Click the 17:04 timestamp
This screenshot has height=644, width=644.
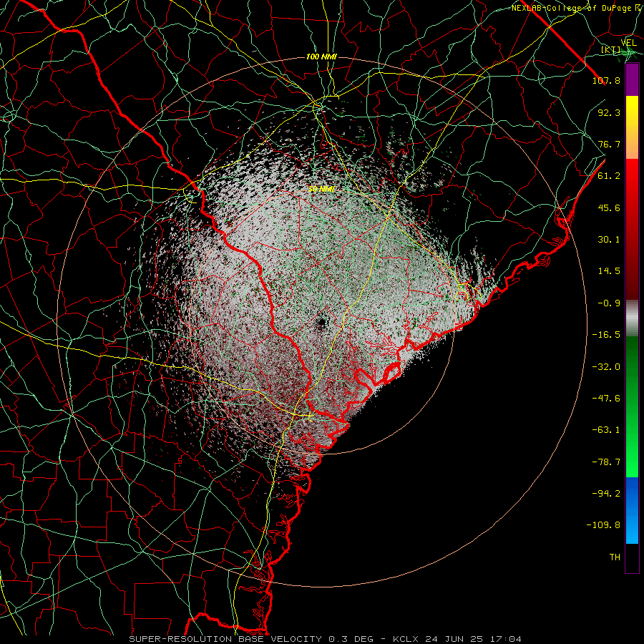(507, 639)
